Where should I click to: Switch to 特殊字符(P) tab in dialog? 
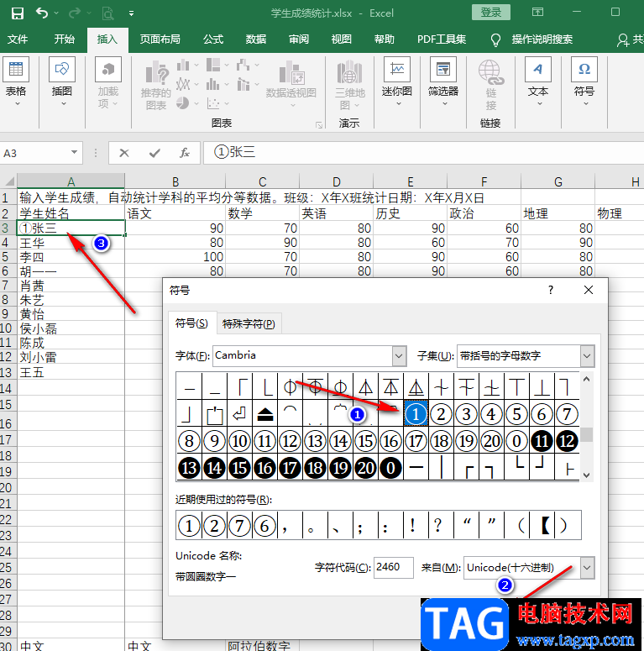[x=249, y=324]
